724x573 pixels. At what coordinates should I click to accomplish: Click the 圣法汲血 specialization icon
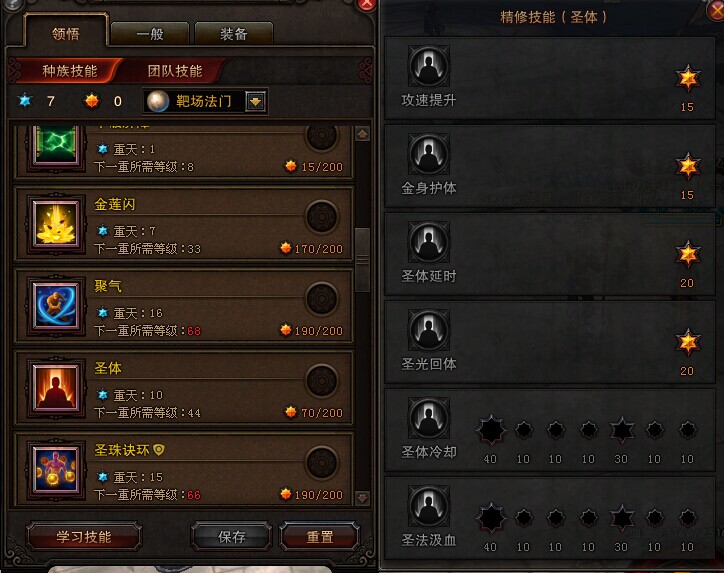tap(428, 506)
